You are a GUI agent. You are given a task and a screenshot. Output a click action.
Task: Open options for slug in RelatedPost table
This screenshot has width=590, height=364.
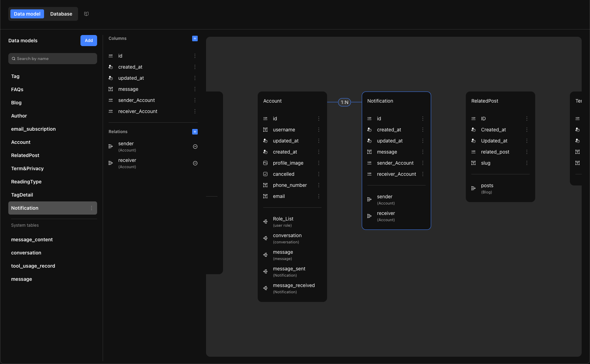[x=527, y=163]
